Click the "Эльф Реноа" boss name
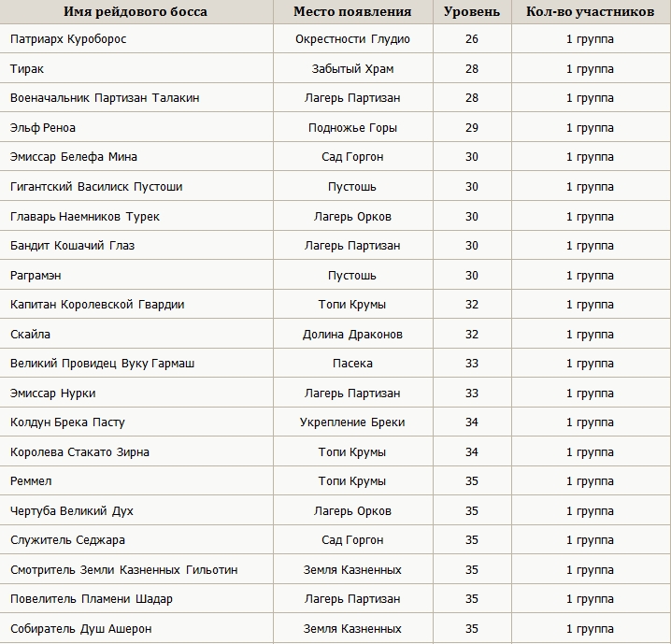 (x=43, y=128)
